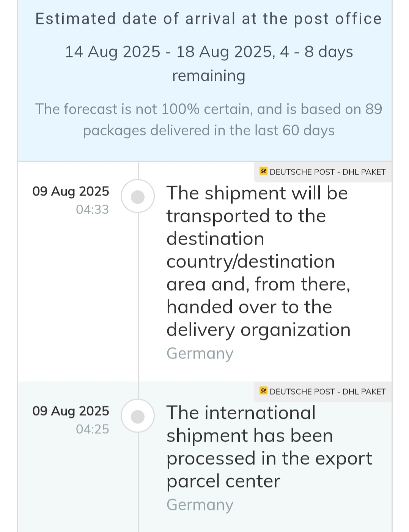
Task: Select the 04:33 timeline marker circle
Action: point(138,197)
